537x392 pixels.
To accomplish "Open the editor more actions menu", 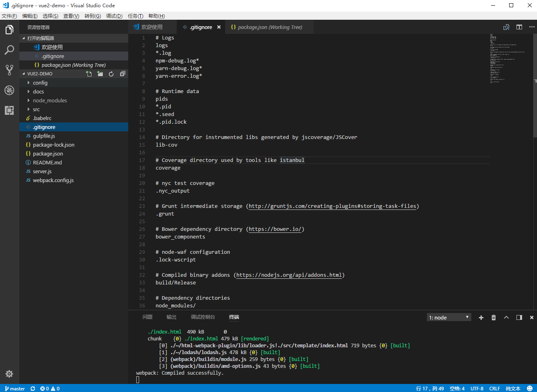I will [x=532, y=27].
